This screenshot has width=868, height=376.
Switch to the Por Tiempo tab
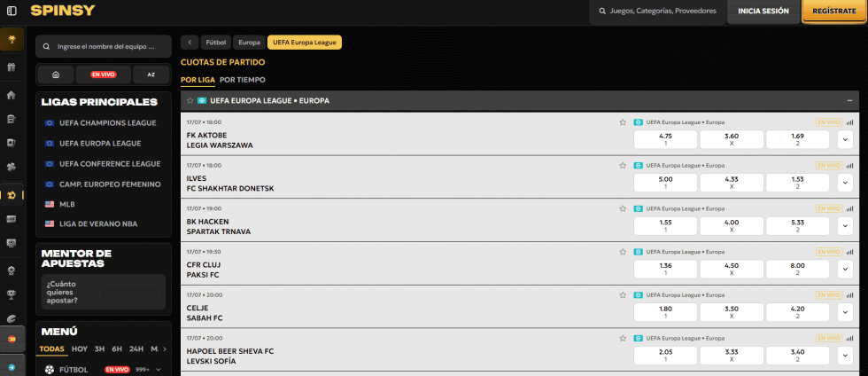click(x=242, y=80)
